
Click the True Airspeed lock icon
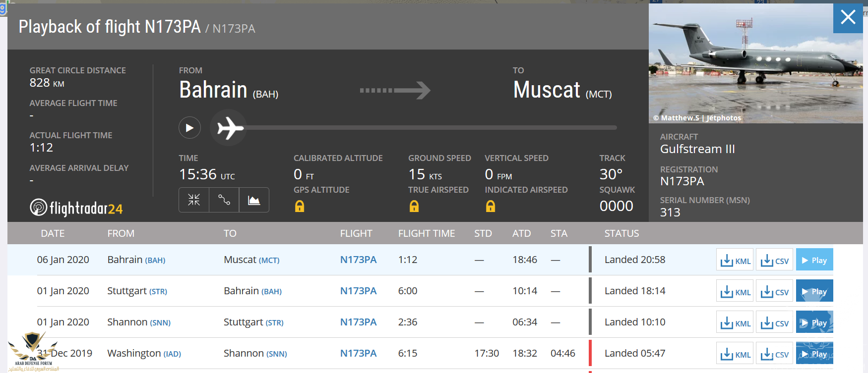click(414, 206)
